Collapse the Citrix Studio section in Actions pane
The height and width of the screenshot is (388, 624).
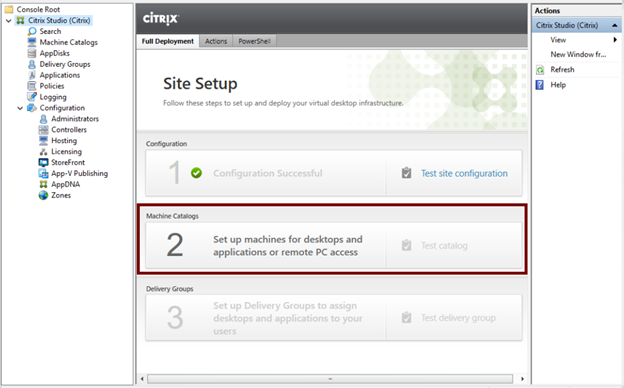[615, 25]
